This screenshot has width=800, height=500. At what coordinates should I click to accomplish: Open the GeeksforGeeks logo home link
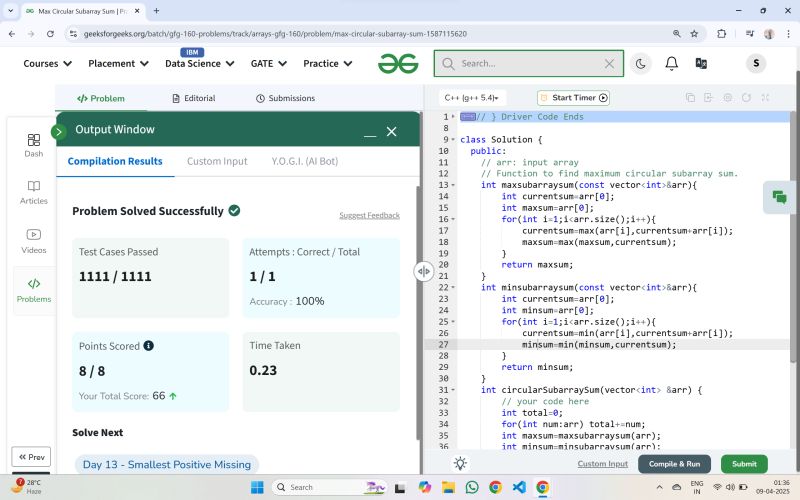[398, 64]
